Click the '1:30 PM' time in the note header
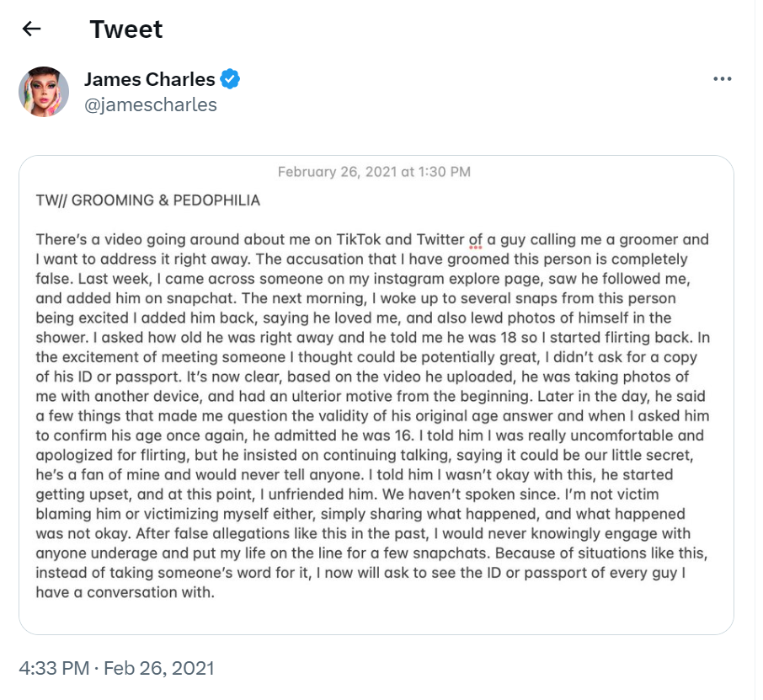 [x=445, y=172]
